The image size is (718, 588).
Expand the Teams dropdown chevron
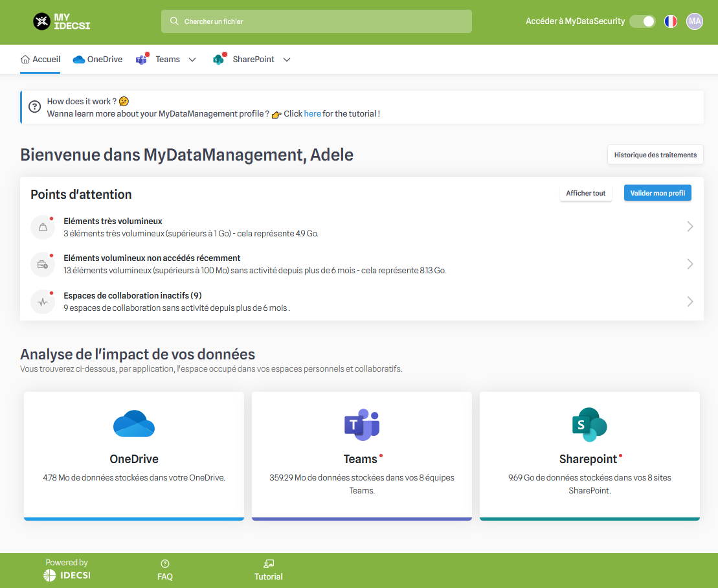tap(192, 60)
